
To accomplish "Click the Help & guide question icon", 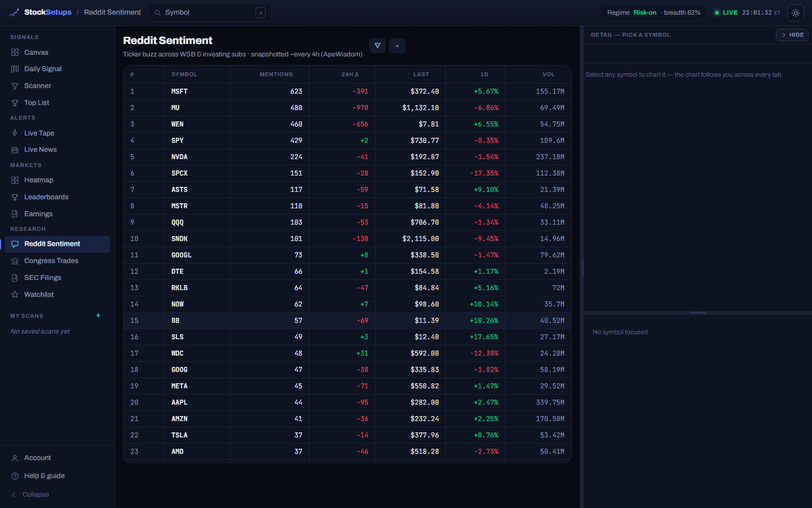I will point(15,476).
